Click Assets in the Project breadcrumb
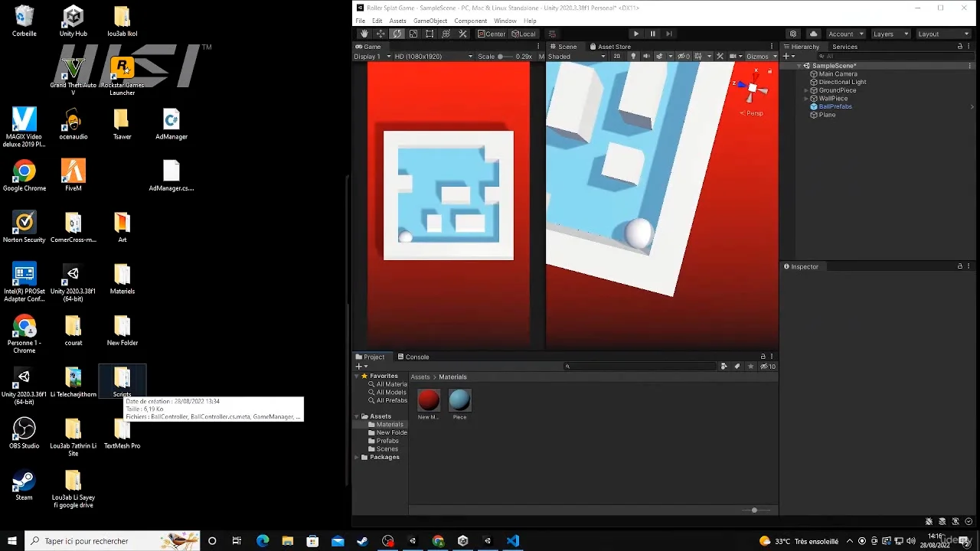This screenshot has width=980, height=551. click(420, 377)
